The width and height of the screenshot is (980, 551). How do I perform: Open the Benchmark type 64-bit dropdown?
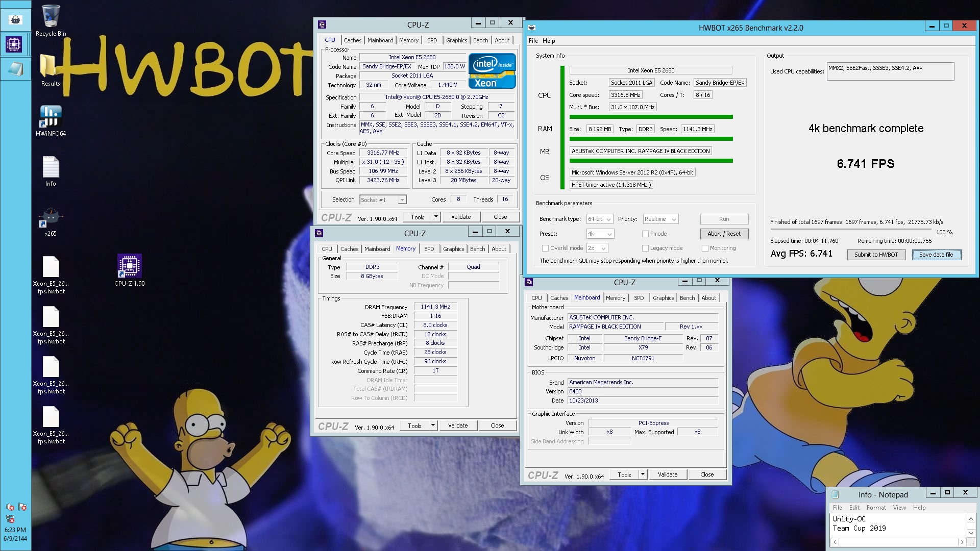pos(599,219)
